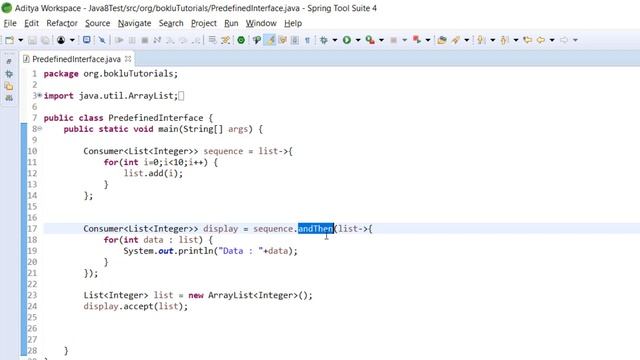This screenshot has height=360, width=640.
Task: Click the Step Return toolbar icon
Action: point(196,40)
